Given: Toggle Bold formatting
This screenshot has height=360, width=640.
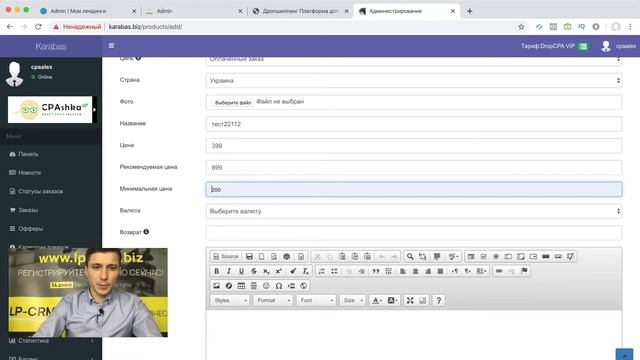Looking at the screenshot, I should 216,271.
